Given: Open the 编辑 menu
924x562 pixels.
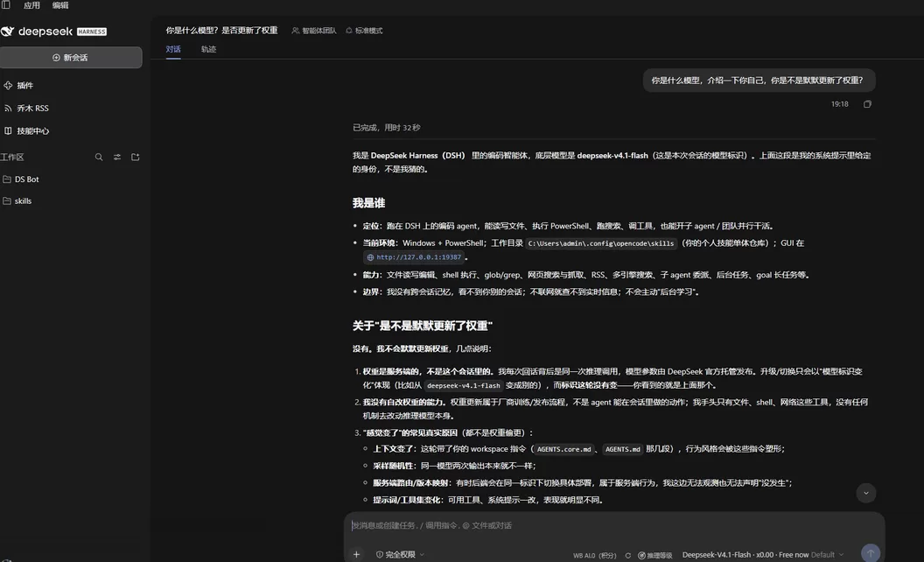Looking at the screenshot, I should 60,5.
